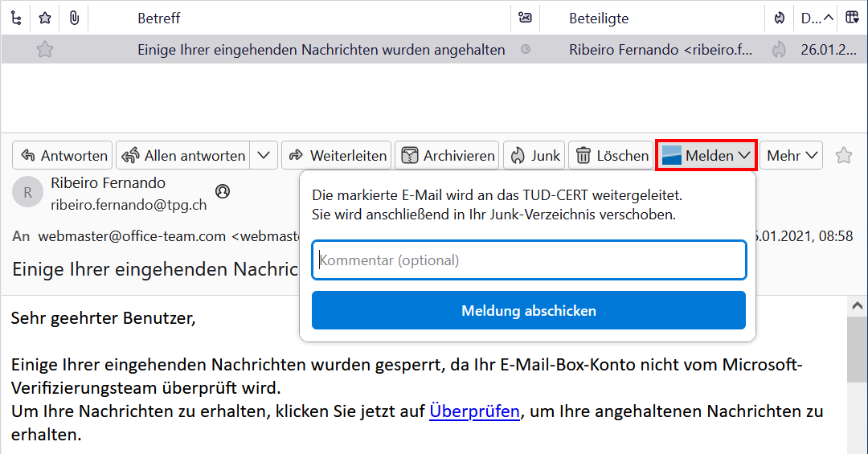This screenshot has height=454, width=868.
Task: Click sender address ribeiro.fernando@tpg.ch
Action: tap(129, 205)
